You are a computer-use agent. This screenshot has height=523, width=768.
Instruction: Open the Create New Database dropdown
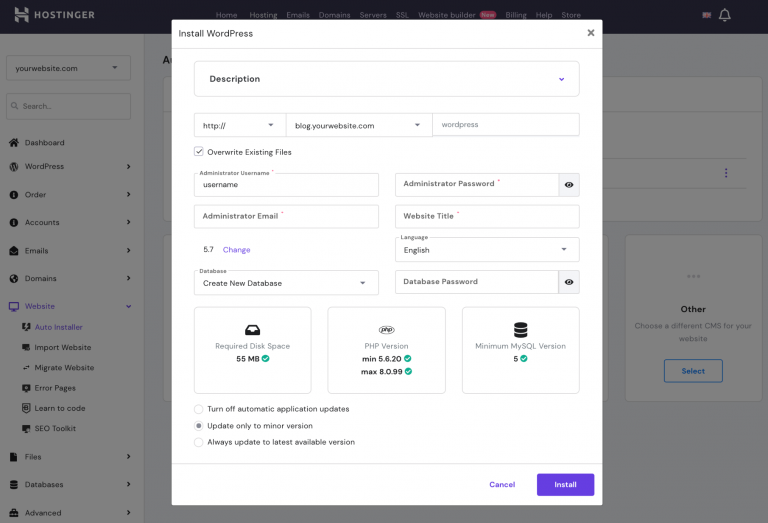286,283
